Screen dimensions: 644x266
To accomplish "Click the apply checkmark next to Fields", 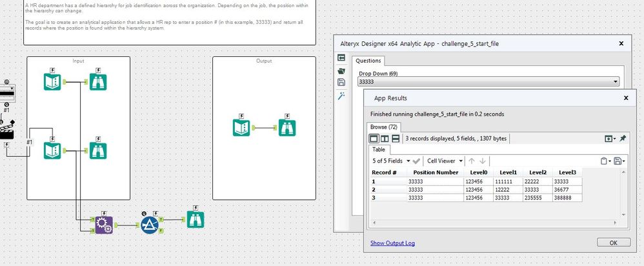I will click(x=416, y=161).
